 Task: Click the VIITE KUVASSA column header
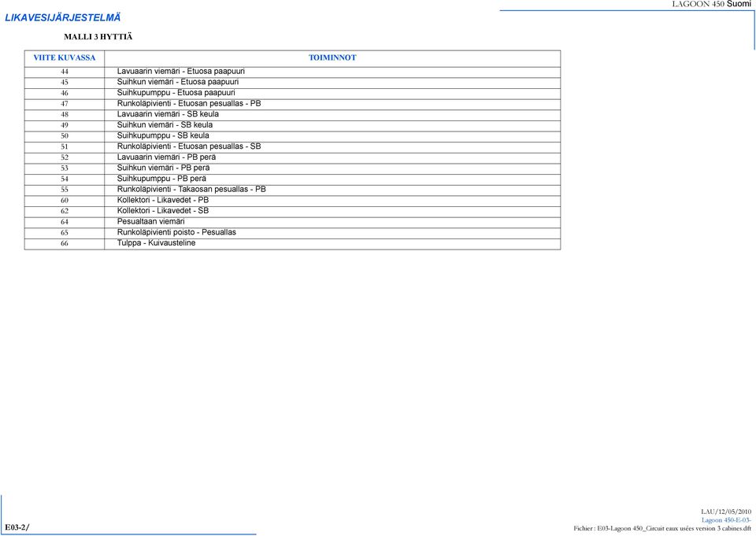point(65,57)
